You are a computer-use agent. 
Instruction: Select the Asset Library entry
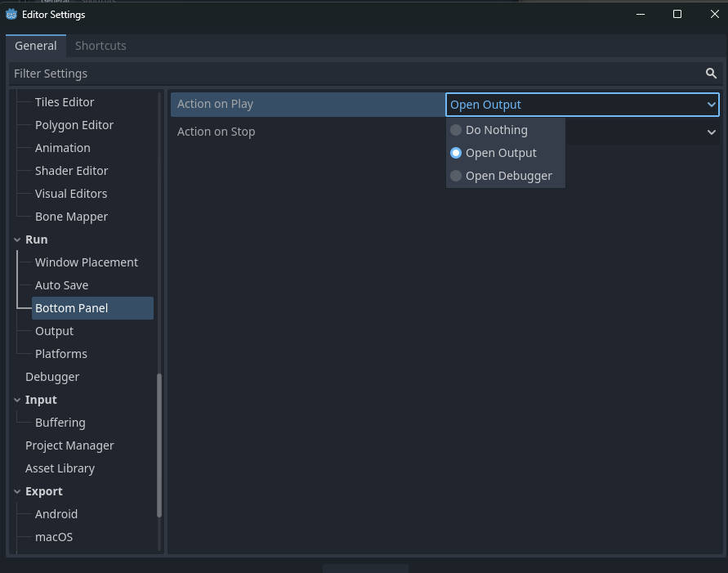click(x=60, y=468)
